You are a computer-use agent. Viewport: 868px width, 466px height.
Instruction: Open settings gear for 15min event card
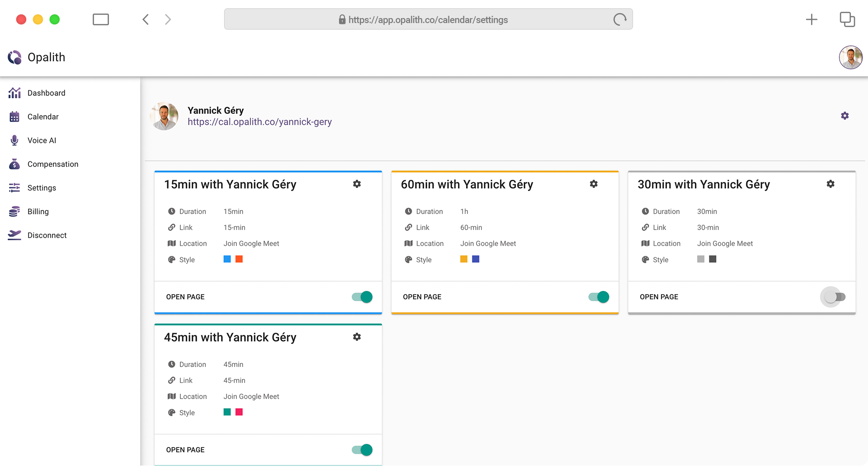pos(357,184)
